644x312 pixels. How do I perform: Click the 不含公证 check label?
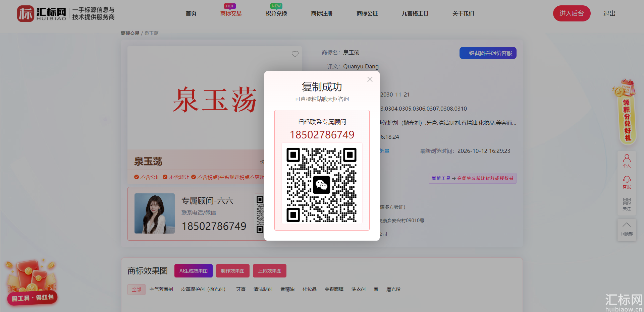point(148,177)
